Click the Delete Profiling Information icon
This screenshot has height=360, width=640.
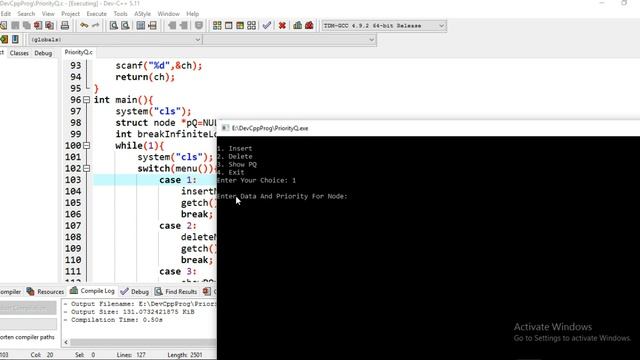pyautogui.click(x=309, y=25)
